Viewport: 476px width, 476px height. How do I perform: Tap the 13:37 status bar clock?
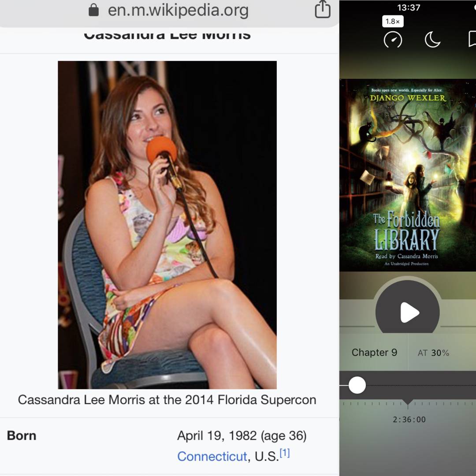point(409,7)
